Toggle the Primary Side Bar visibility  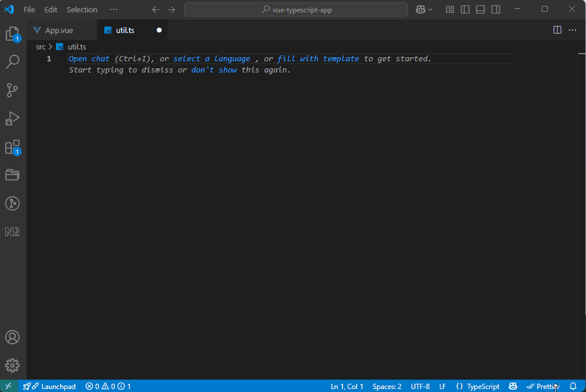tap(465, 9)
